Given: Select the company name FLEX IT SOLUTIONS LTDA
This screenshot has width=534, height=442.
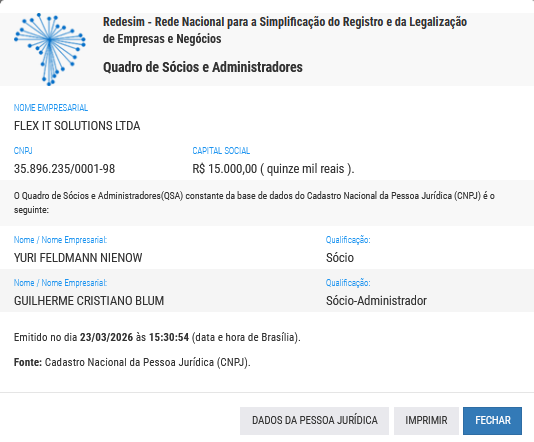Looking at the screenshot, I should (x=77, y=126).
